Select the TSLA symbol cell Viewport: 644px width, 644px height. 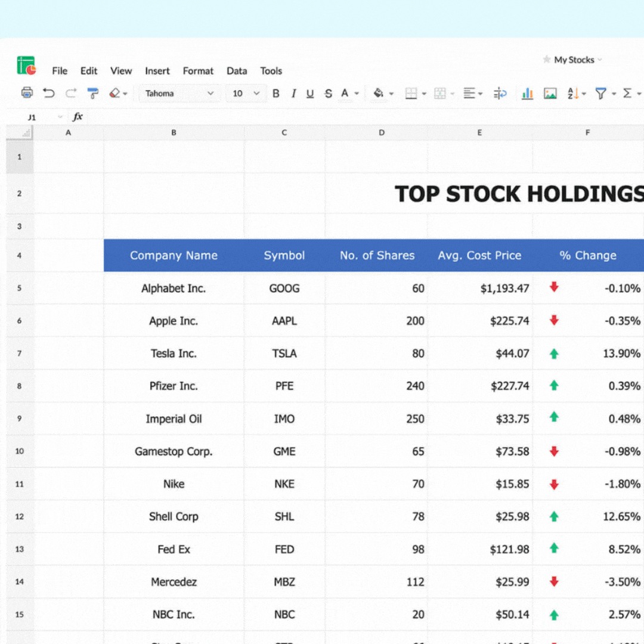tap(284, 353)
